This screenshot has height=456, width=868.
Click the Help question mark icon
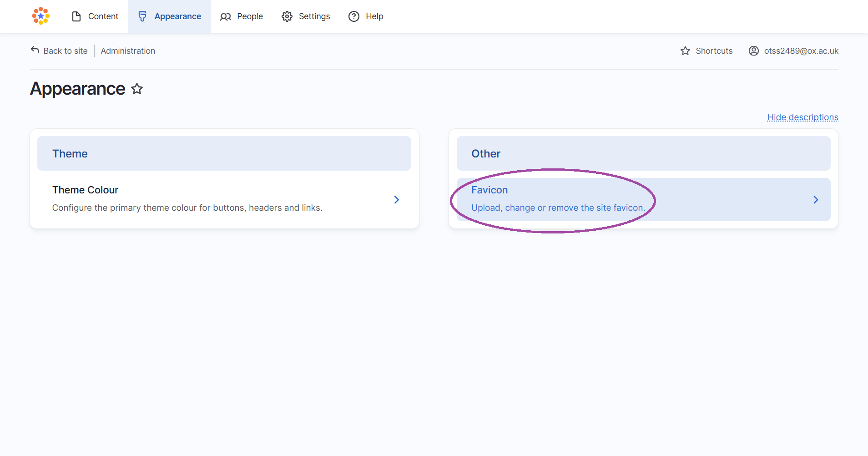click(x=354, y=16)
